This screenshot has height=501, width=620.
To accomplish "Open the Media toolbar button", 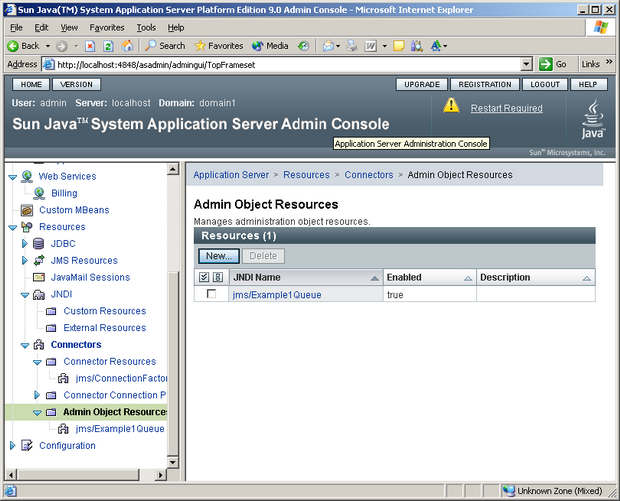I will (270, 46).
